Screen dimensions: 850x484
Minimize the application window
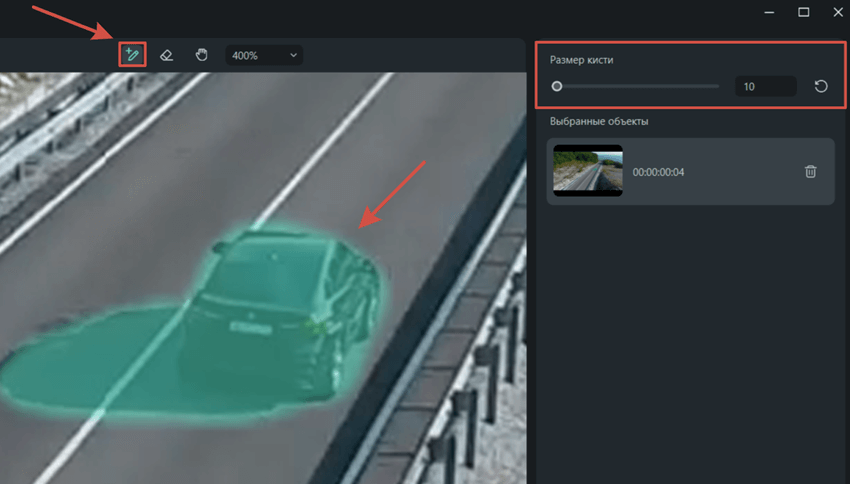769,12
